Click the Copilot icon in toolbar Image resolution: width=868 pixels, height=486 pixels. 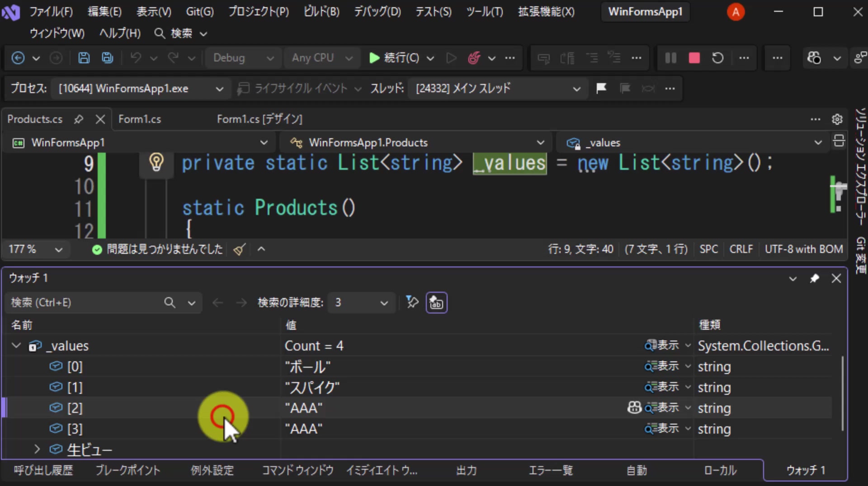pos(814,58)
